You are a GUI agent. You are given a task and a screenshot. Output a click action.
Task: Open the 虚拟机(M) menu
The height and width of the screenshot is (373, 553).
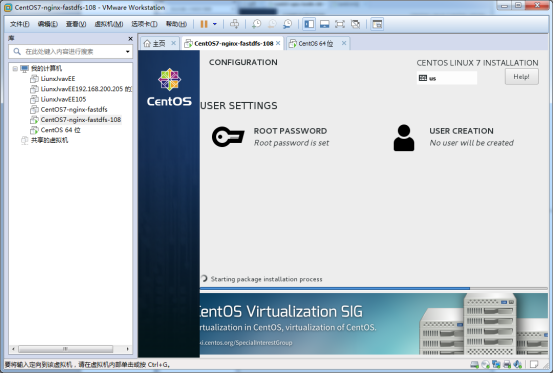click(109, 24)
